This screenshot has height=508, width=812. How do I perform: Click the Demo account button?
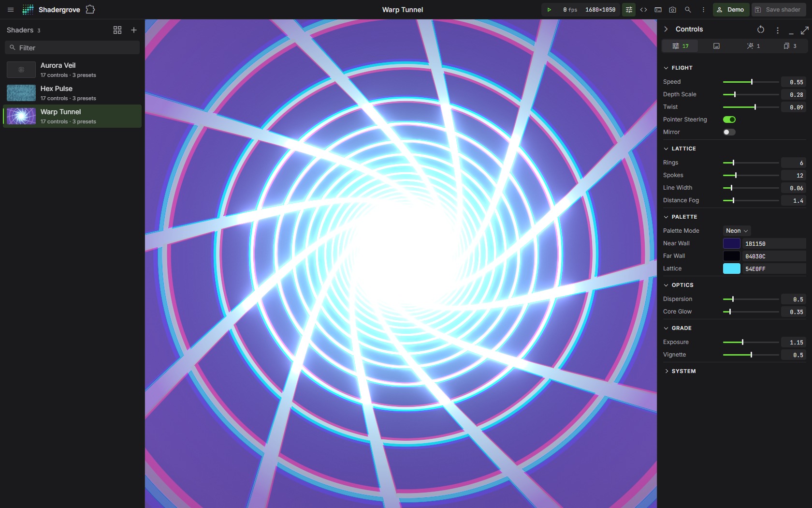click(731, 10)
